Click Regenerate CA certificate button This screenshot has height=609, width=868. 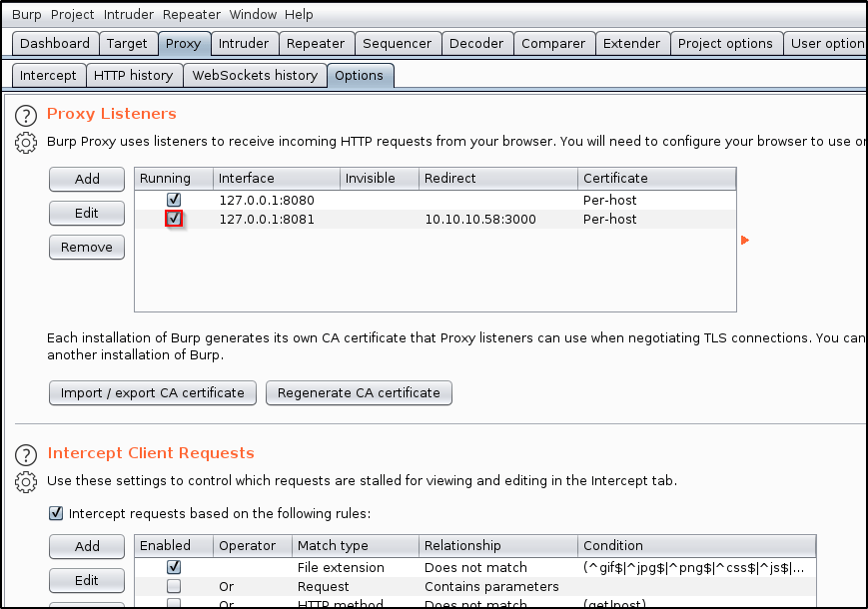[359, 393]
